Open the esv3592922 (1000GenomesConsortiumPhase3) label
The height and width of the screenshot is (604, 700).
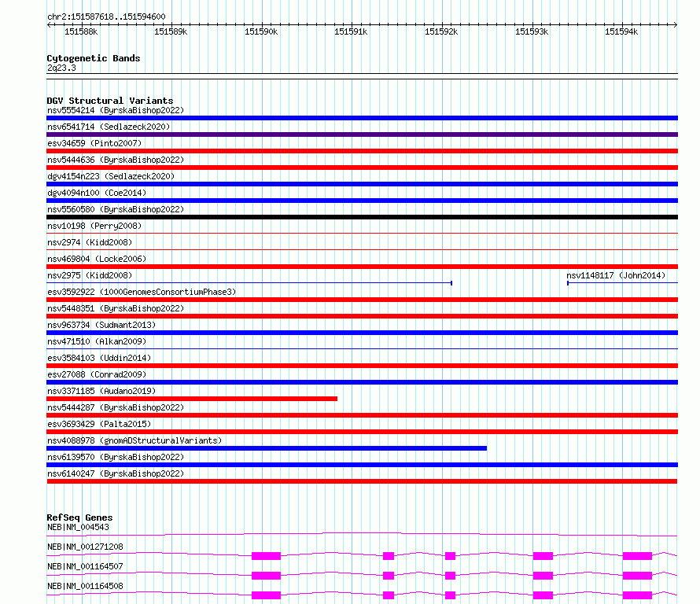[x=142, y=292]
